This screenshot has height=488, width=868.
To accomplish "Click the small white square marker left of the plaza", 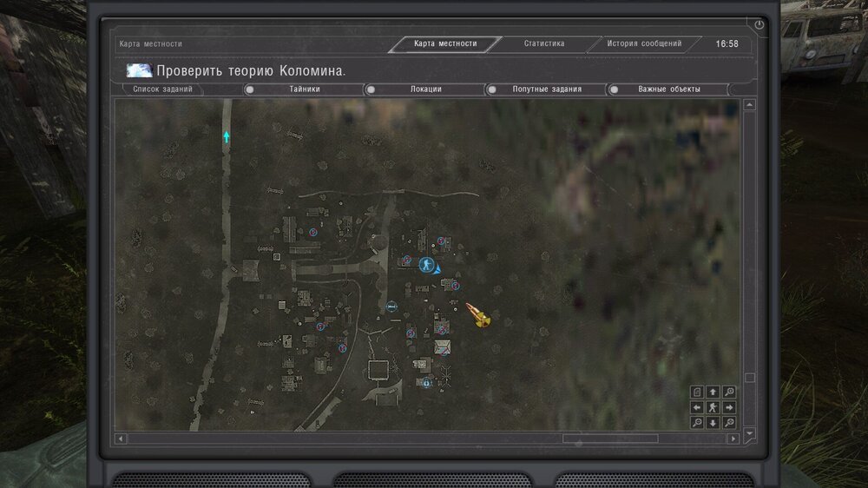I will tap(277, 257).
